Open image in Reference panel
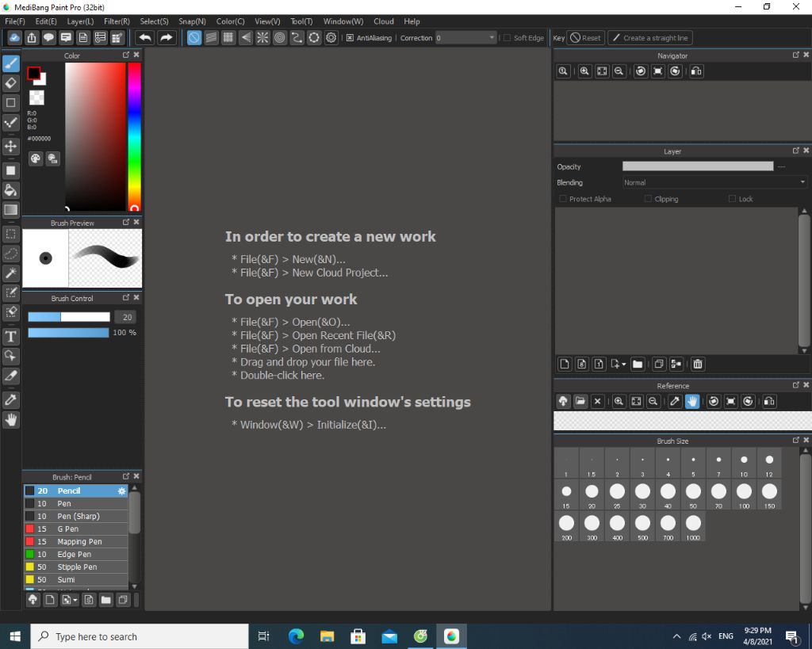 click(x=580, y=402)
